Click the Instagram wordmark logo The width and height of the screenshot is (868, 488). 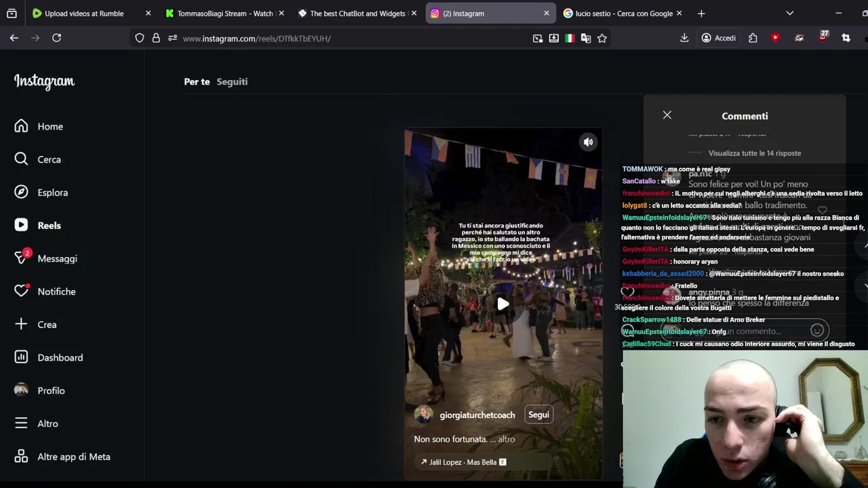point(44,82)
